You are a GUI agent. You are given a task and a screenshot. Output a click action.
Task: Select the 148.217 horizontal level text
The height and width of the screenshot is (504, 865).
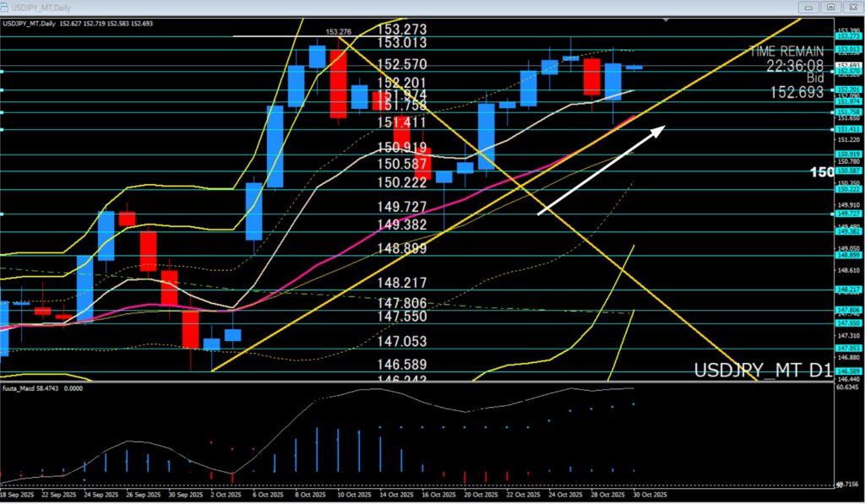pos(401,284)
